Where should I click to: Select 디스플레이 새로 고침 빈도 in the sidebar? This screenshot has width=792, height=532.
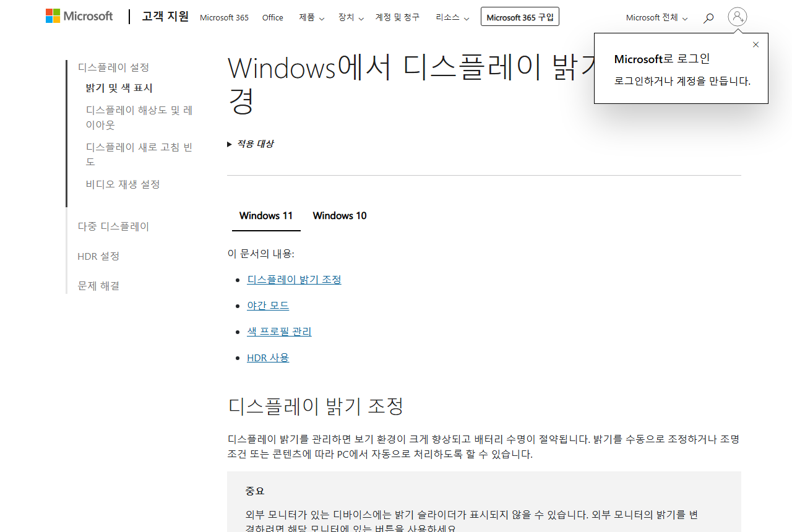(139, 155)
